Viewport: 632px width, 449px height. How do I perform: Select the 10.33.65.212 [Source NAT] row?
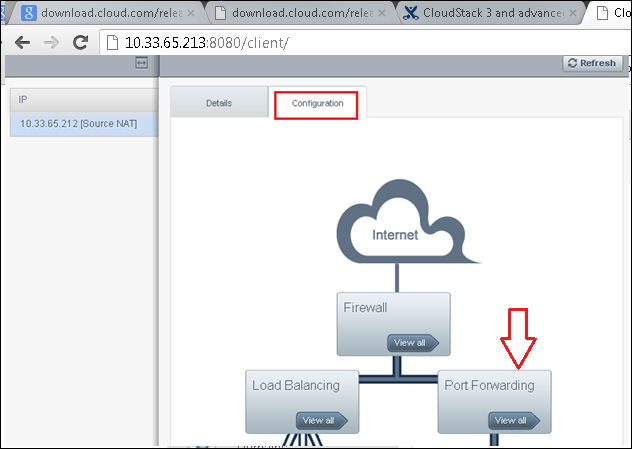pyautogui.click(x=78, y=125)
